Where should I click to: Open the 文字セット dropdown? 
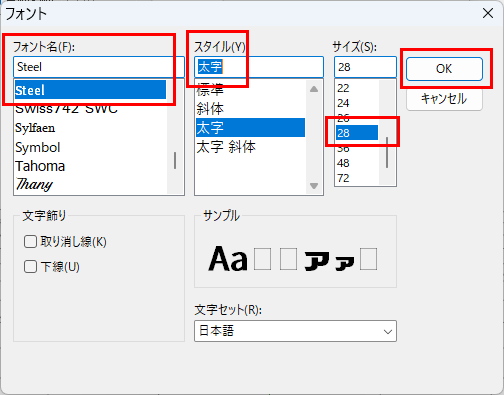pyautogui.click(x=295, y=331)
